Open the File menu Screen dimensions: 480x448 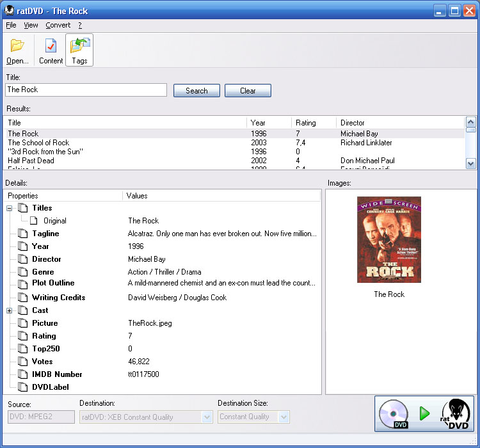11,25
